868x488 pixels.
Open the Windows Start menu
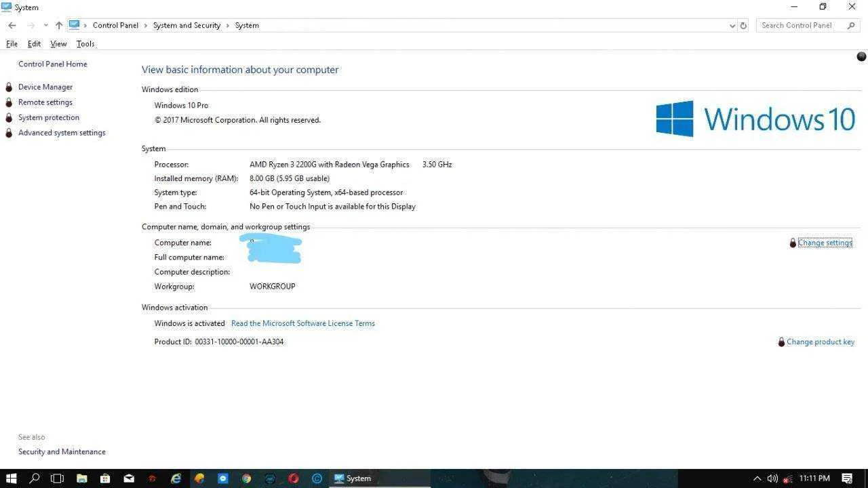(12, 478)
